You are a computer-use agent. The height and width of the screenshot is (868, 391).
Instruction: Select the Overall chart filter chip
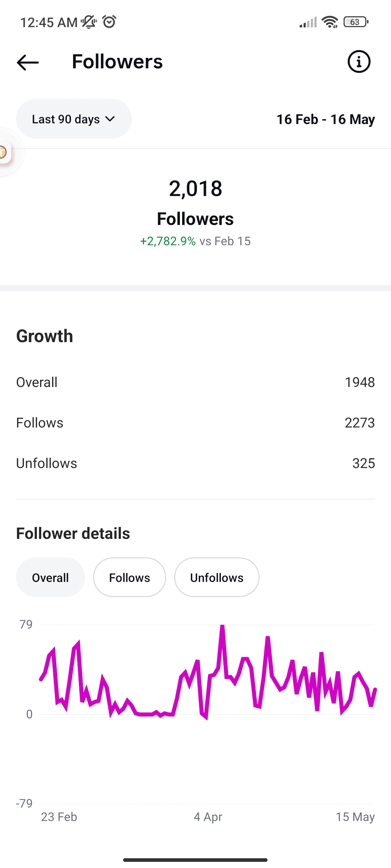pyautogui.click(x=50, y=577)
